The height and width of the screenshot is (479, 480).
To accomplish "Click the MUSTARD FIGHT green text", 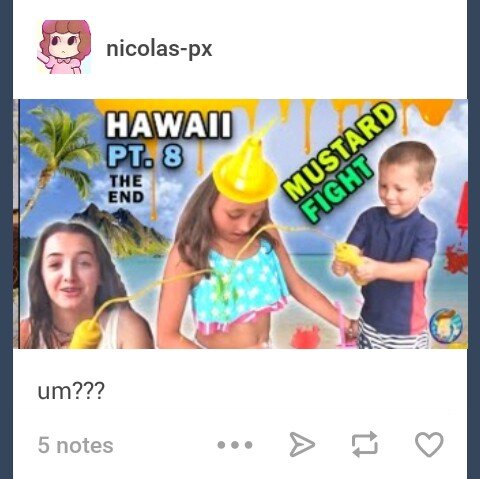I will [x=338, y=163].
